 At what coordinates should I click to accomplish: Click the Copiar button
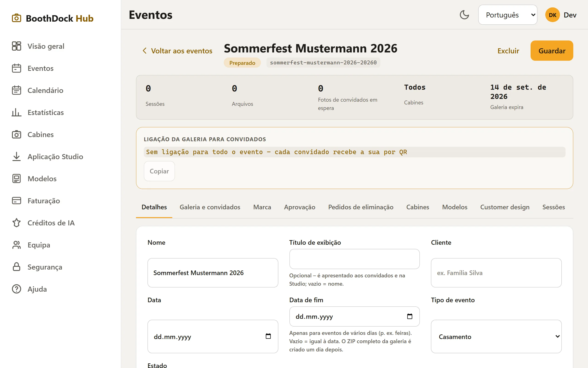(x=159, y=171)
